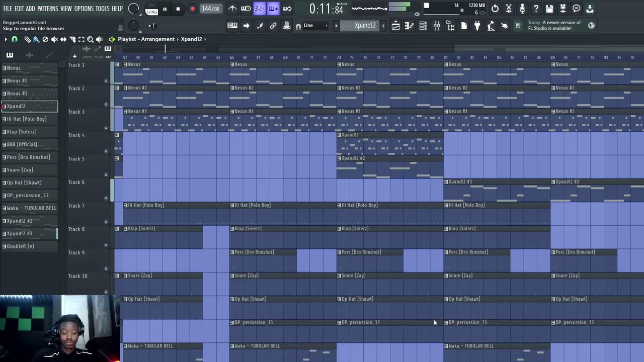Mute Track 1 using its mute switch
Image resolution: width=644 pixels, height=362 pixels.
pos(106,81)
